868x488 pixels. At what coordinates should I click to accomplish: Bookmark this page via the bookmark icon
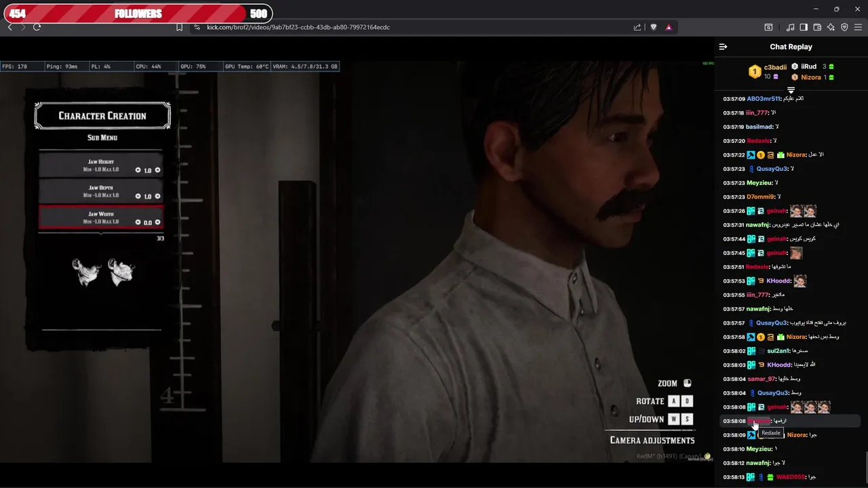(x=179, y=27)
